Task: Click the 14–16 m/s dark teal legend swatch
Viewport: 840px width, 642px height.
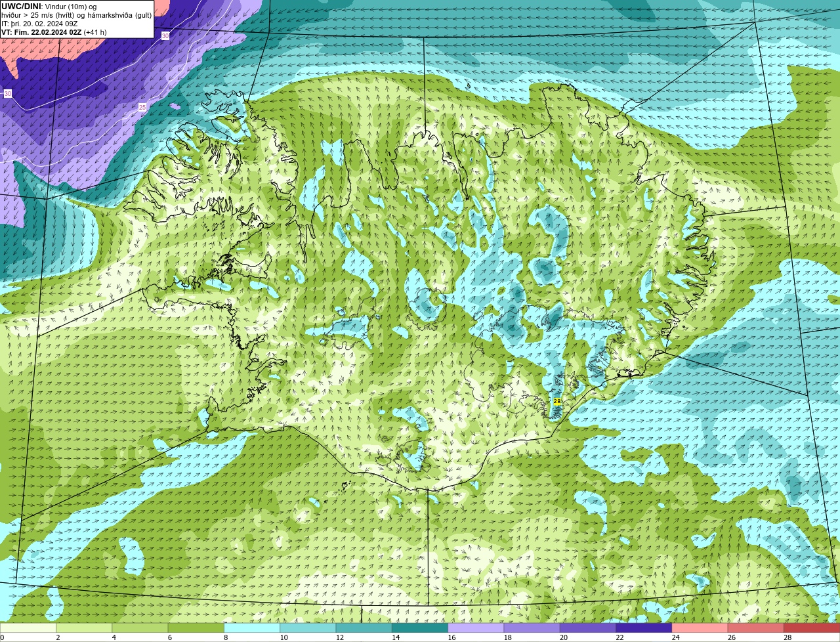Action: [x=420, y=628]
